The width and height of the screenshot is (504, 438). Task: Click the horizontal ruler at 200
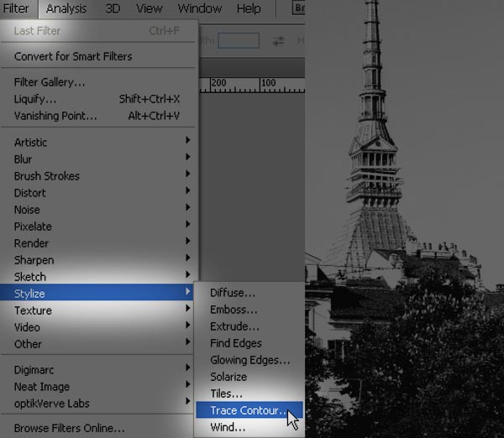point(218,83)
